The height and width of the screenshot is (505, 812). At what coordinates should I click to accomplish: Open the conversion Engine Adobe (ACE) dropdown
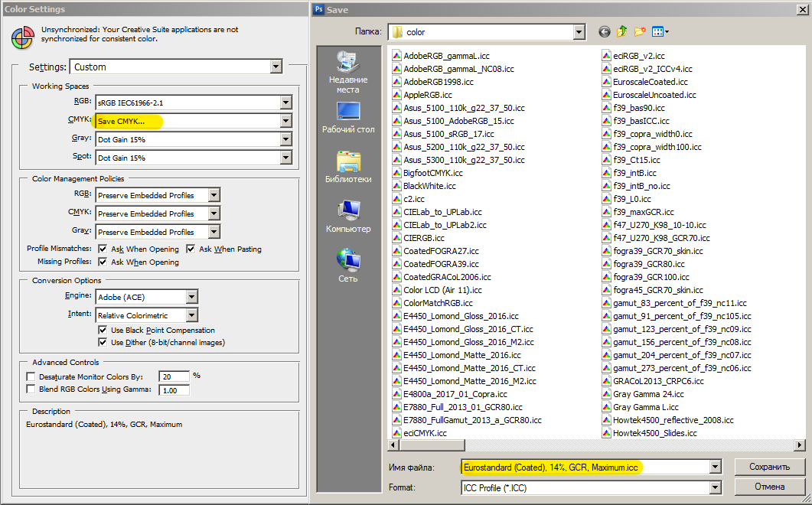(191, 297)
